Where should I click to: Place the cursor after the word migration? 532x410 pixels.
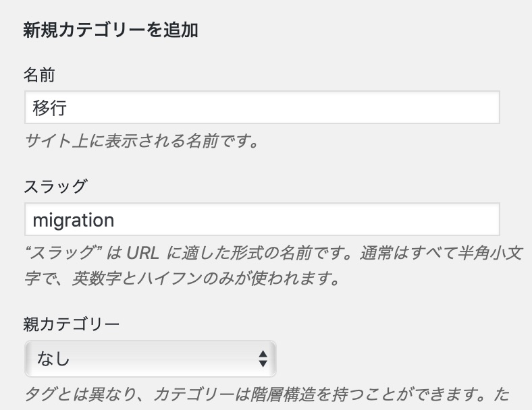[x=115, y=221]
